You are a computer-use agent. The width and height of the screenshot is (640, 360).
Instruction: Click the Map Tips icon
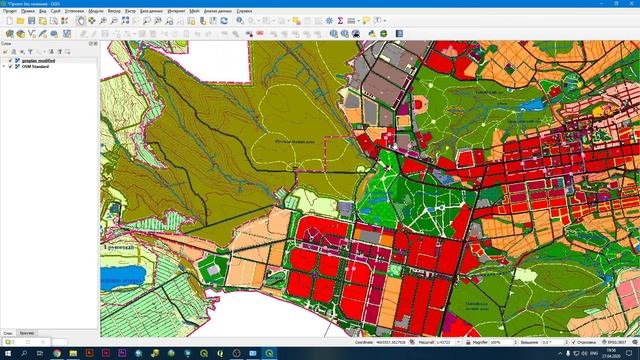[366, 21]
